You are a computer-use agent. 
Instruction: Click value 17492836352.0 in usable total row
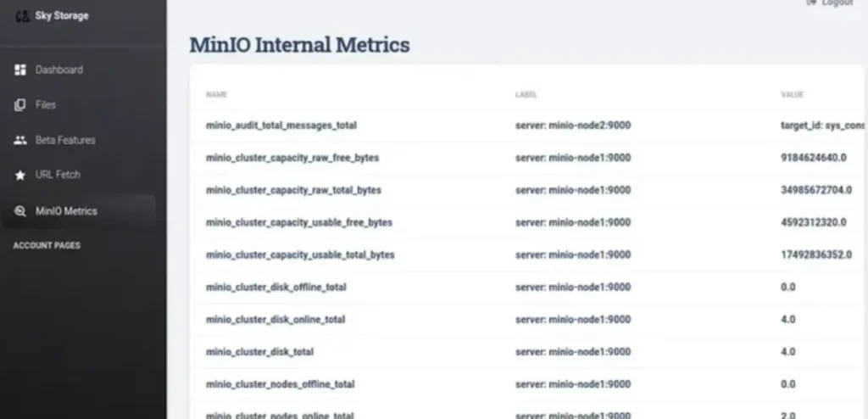click(x=815, y=254)
